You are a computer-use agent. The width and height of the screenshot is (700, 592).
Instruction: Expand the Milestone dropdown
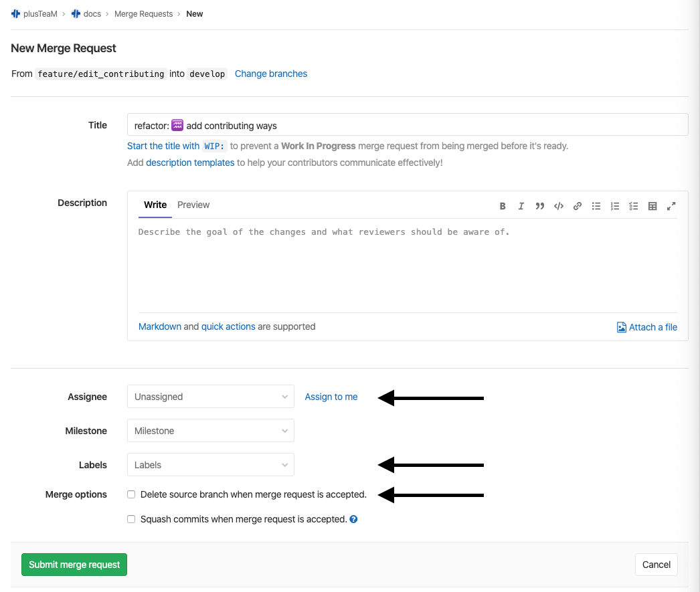pyautogui.click(x=210, y=431)
